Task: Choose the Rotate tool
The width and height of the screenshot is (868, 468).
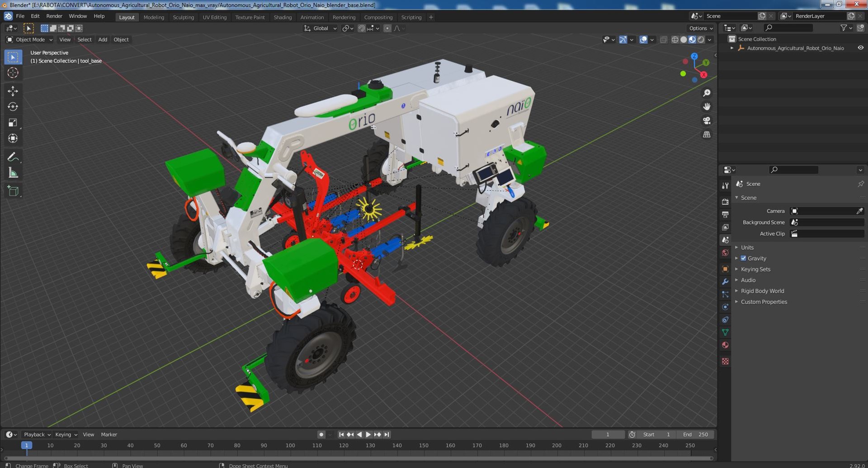Action: 13,107
